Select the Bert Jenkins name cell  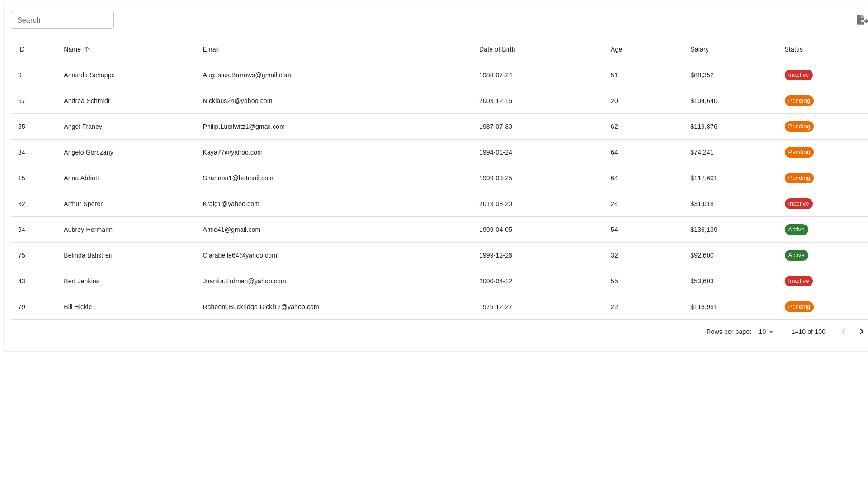click(x=81, y=281)
